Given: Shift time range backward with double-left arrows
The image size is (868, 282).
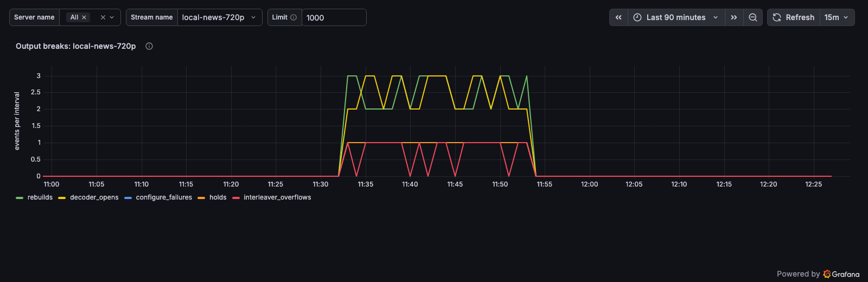Looking at the screenshot, I should (618, 17).
